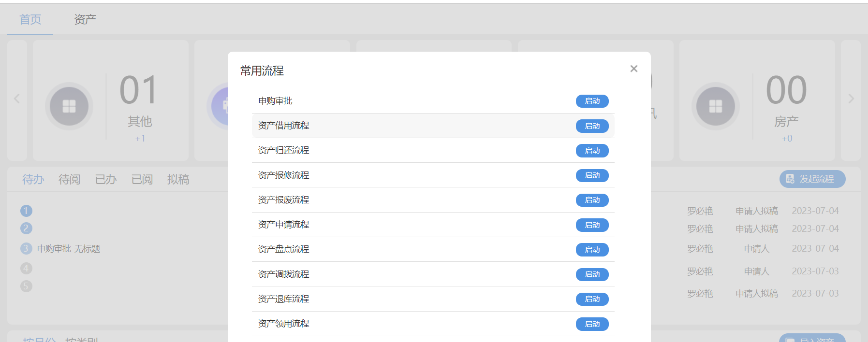Start the 资产盘点流程 process

click(x=592, y=250)
